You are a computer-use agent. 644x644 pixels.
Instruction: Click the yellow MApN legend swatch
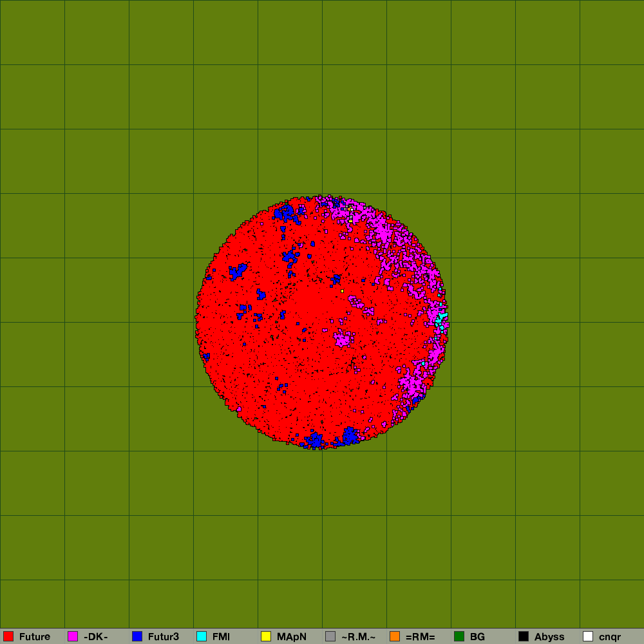pyautogui.click(x=266, y=636)
